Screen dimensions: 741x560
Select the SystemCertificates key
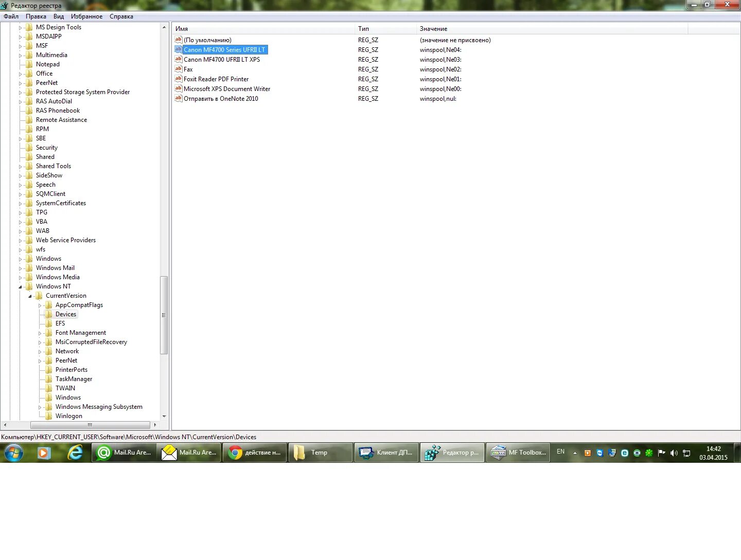coord(61,203)
